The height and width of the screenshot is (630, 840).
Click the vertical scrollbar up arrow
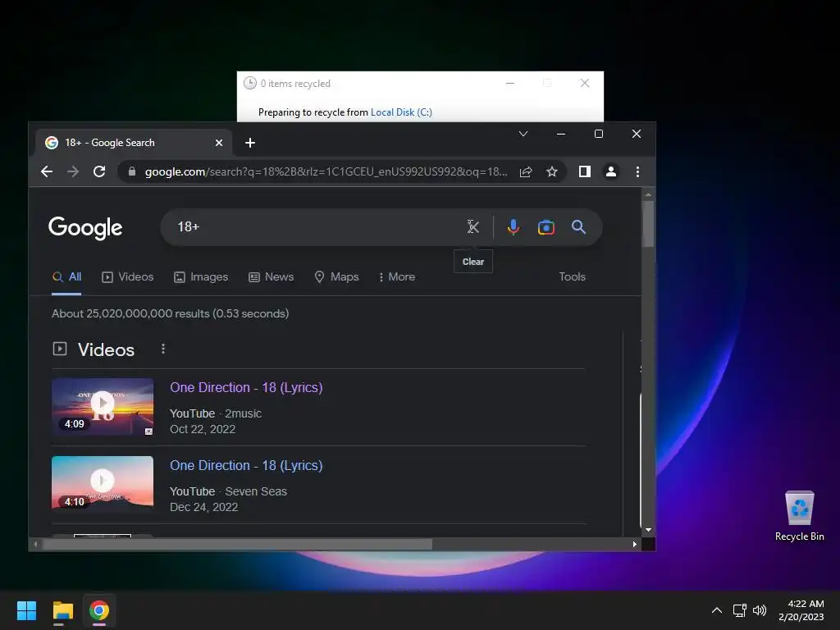pos(648,194)
